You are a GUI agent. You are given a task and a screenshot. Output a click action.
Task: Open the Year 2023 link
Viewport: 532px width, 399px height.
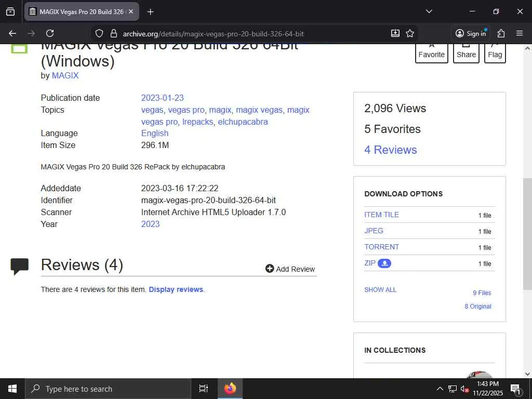pyautogui.click(x=150, y=224)
